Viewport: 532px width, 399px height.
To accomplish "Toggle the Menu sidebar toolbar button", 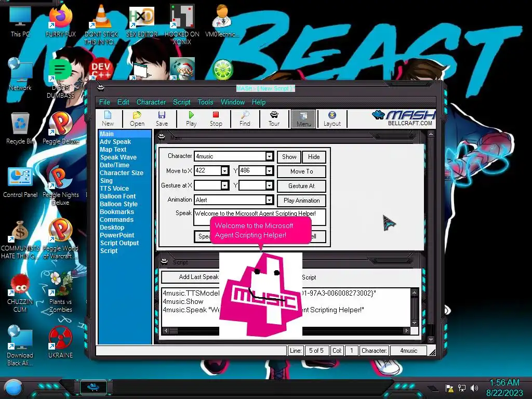I will [x=303, y=119].
